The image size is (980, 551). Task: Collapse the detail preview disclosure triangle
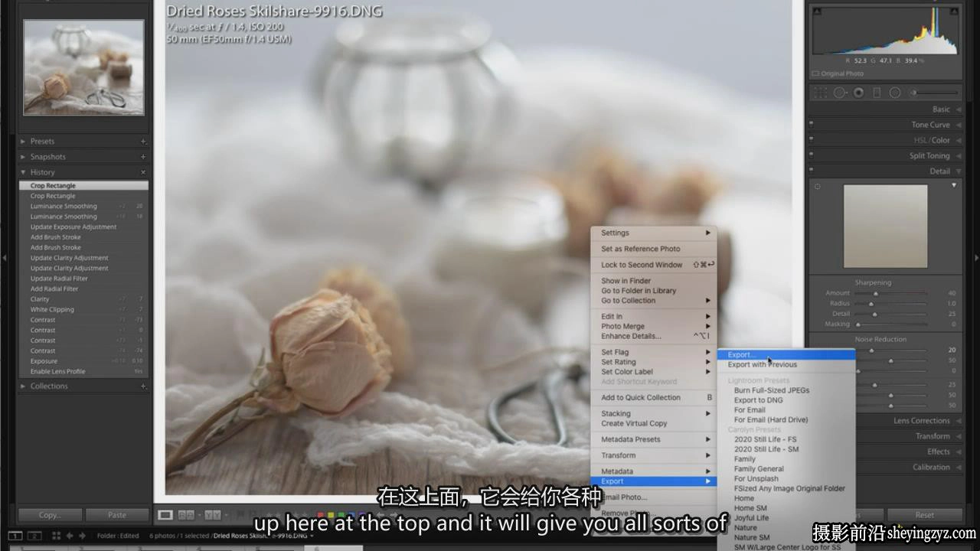point(954,186)
